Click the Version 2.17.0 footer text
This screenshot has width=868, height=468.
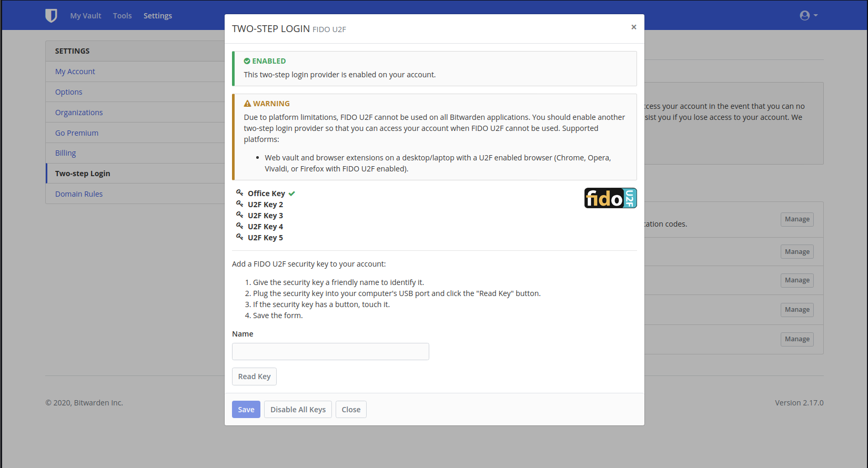point(799,403)
